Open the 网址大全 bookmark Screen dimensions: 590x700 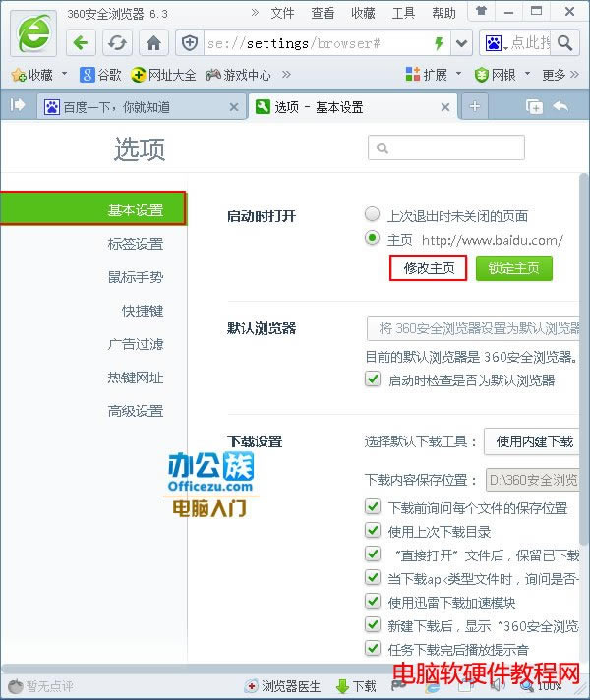click(163, 75)
